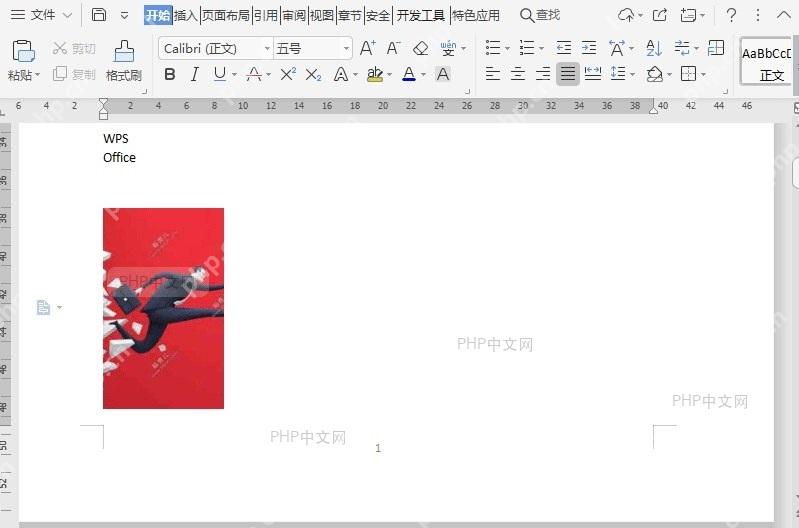Toggle Bold formatting
Viewport: 799px width, 528px height.
(170, 74)
